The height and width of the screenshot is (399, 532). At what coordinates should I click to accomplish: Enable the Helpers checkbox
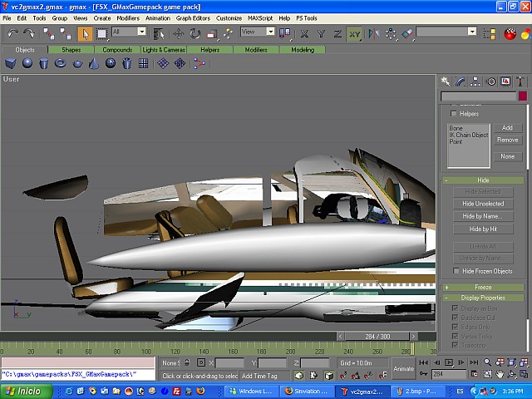[454, 114]
